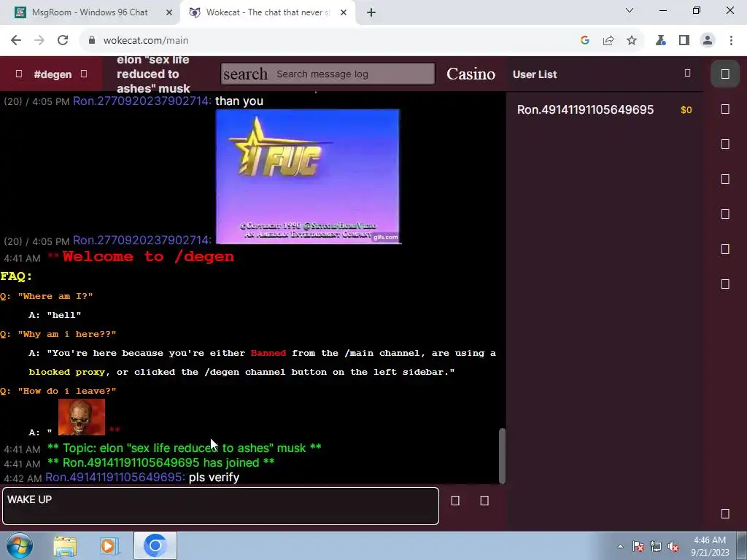The image size is (747, 560).
Task: Open the Chrome profile avatar
Action: 708,41
